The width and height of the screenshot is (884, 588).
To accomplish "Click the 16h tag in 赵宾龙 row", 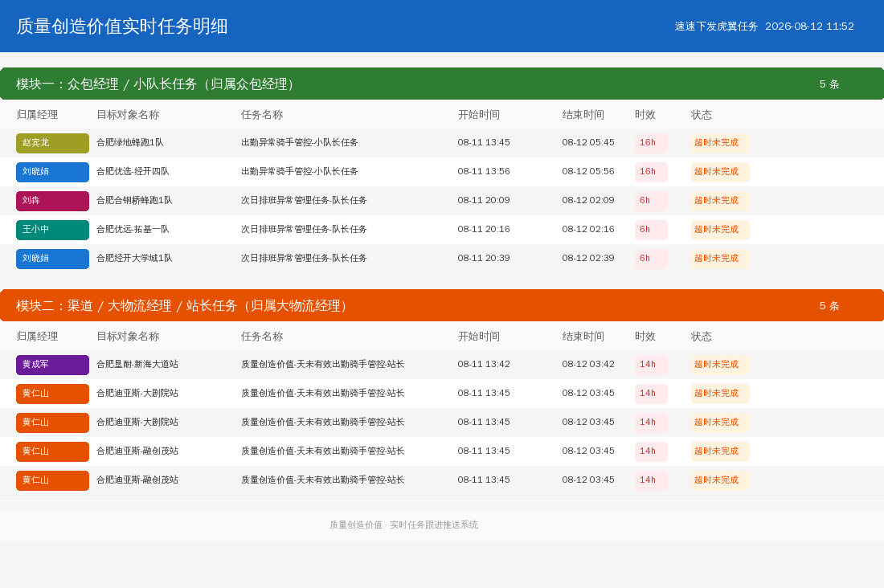I will tap(651, 143).
